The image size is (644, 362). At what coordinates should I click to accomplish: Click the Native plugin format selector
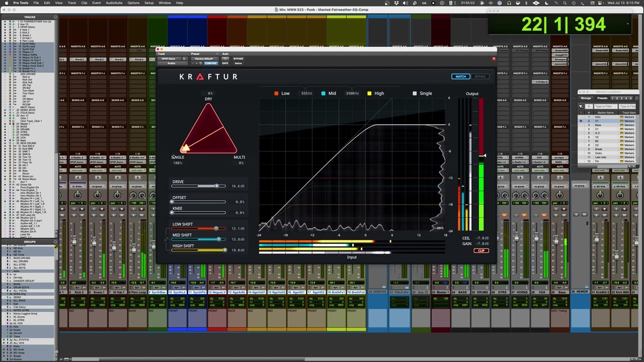click(238, 63)
